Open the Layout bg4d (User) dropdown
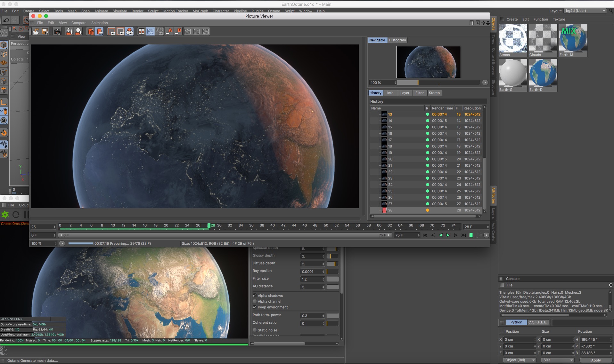Screen dimensions: 614x364 click(585, 11)
